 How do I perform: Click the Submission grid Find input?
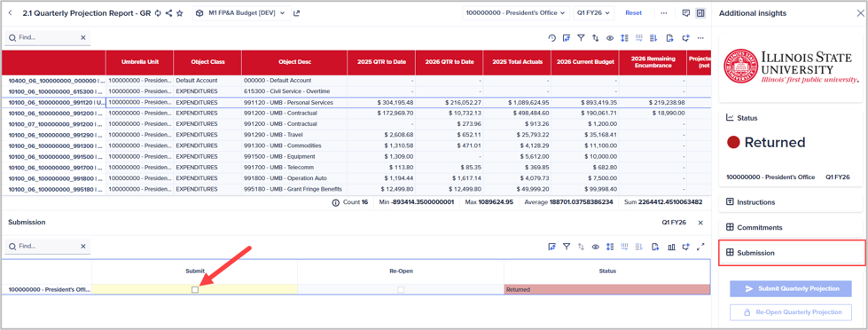point(49,247)
